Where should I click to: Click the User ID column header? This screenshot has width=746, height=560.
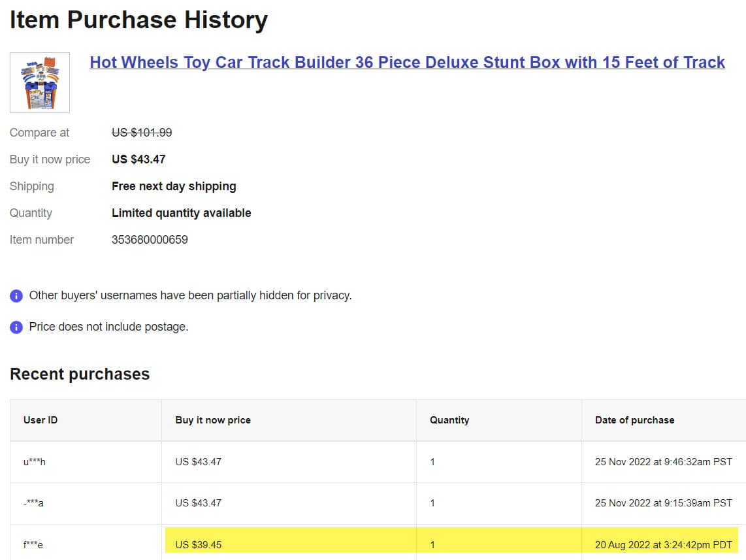[x=41, y=420]
